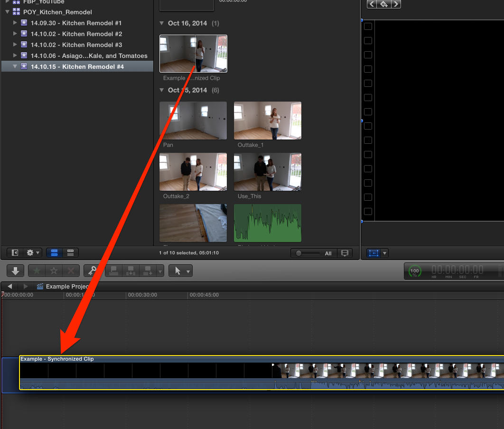Image resolution: width=504 pixels, height=429 pixels.
Task: Click the add keyframe diamond button
Action: [x=383, y=4]
